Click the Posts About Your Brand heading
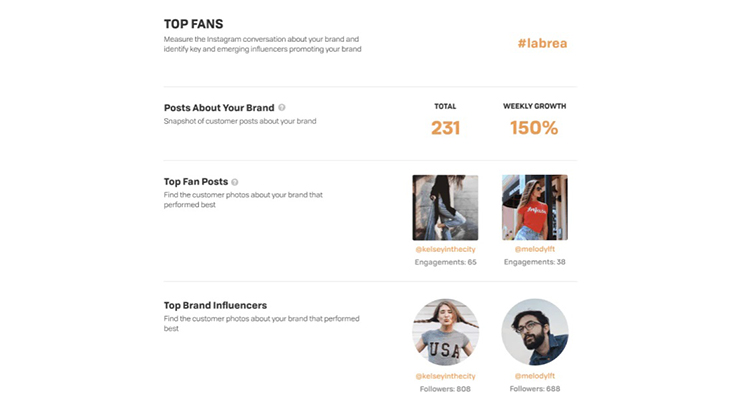Image resolution: width=740 pixels, height=400 pixels. coord(219,108)
